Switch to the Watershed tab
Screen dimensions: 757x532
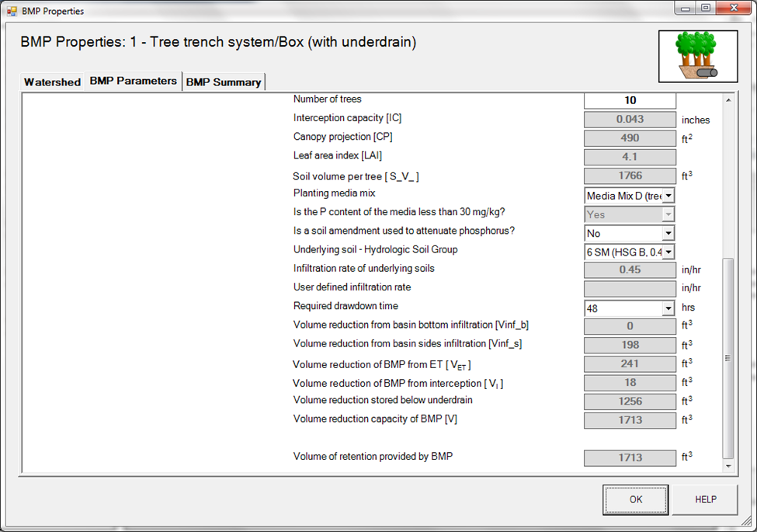tap(52, 82)
